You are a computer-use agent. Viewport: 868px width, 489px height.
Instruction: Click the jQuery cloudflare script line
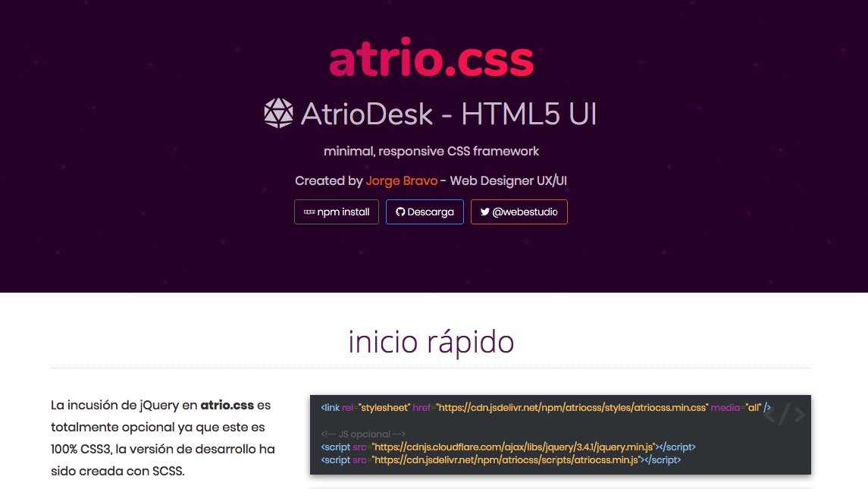(x=508, y=447)
